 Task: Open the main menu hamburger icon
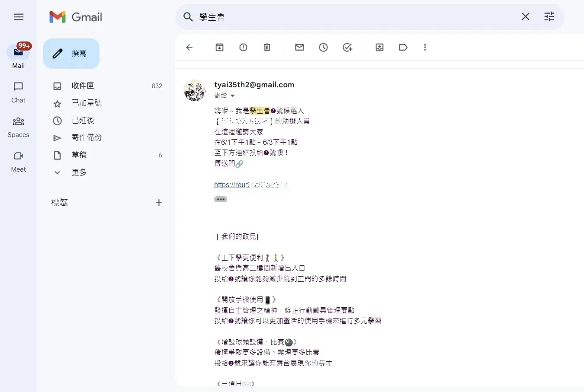click(x=19, y=17)
